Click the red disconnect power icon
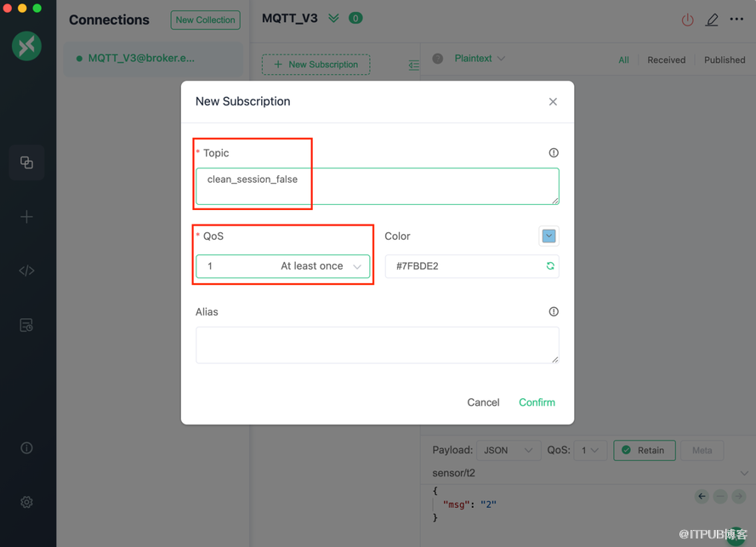 687,20
